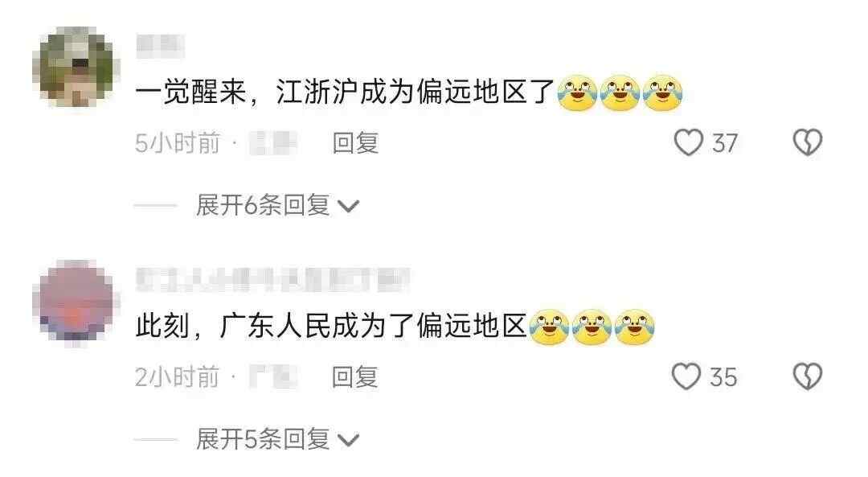Image resolution: width=868 pixels, height=477 pixels.
Task: Click the chevron next to 展开6条回复
Action: pyautogui.click(x=348, y=207)
